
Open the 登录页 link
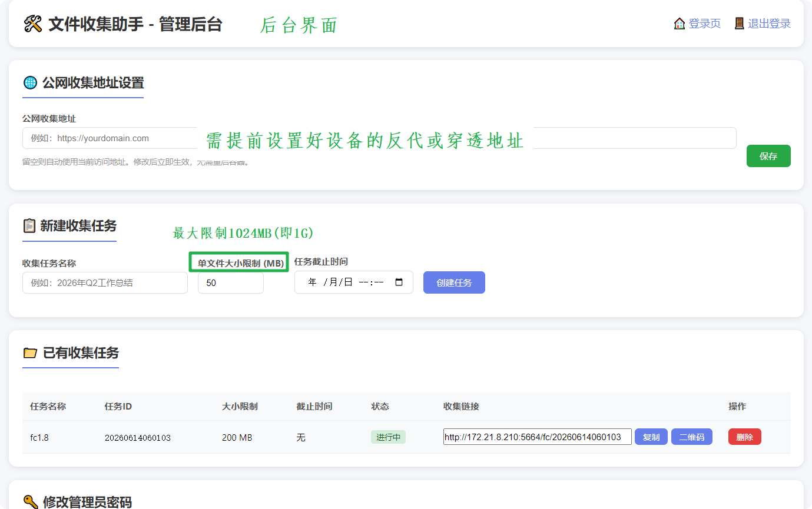(x=705, y=24)
